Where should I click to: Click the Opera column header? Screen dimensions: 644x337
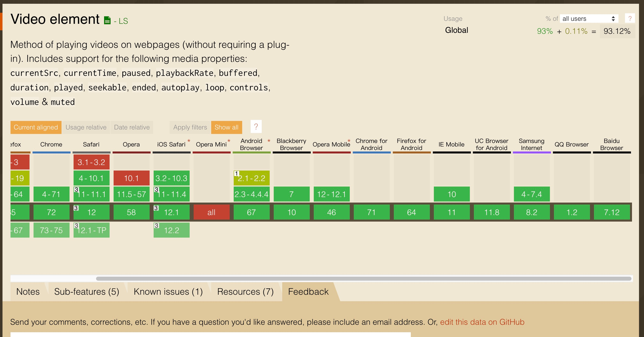point(131,144)
